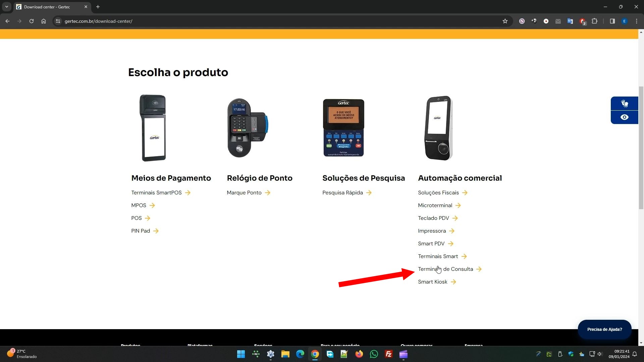Open a new browser tab
This screenshot has height=362, width=644.
98,7
